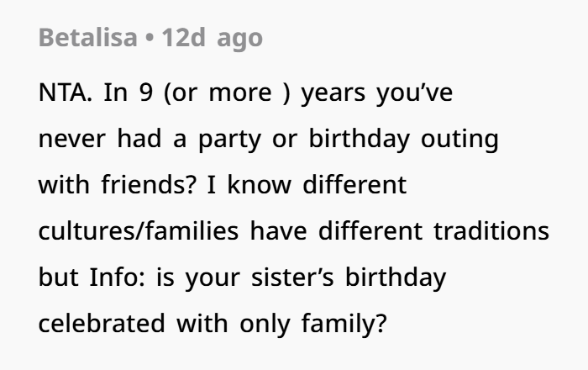Open the Betalisa user profile
The image size is (588, 370).
pos(87,39)
